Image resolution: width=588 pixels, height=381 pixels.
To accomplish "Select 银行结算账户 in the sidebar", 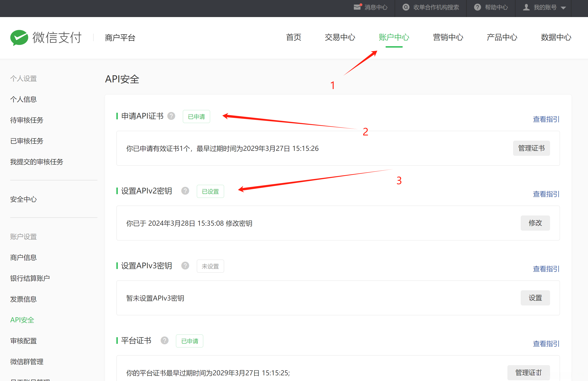I will 30,278.
